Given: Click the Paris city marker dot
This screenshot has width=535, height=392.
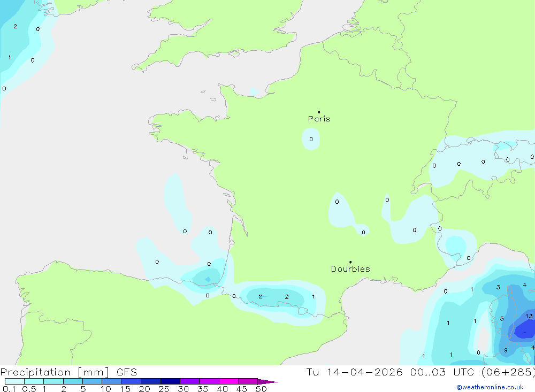Looking at the screenshot, I should pos(319,112).
